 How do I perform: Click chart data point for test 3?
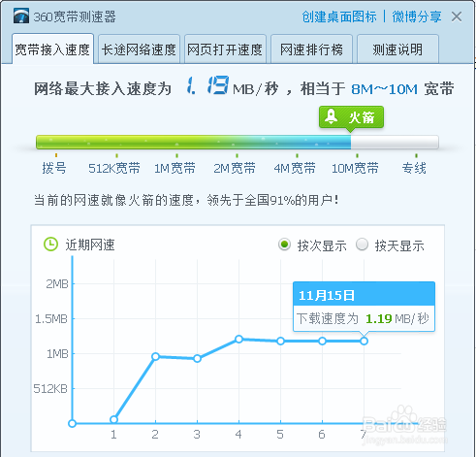[197, 358]
